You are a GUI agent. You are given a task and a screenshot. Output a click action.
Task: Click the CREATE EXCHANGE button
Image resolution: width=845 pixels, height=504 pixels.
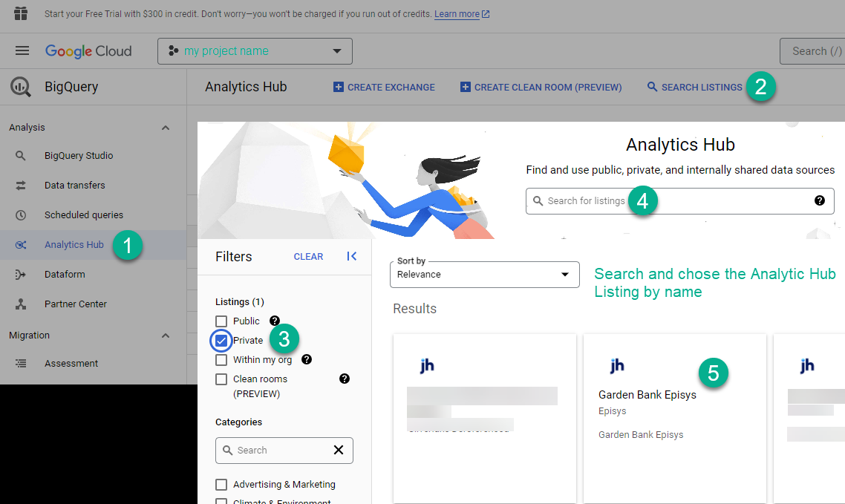pyautogui.click(x=384, y=88)
